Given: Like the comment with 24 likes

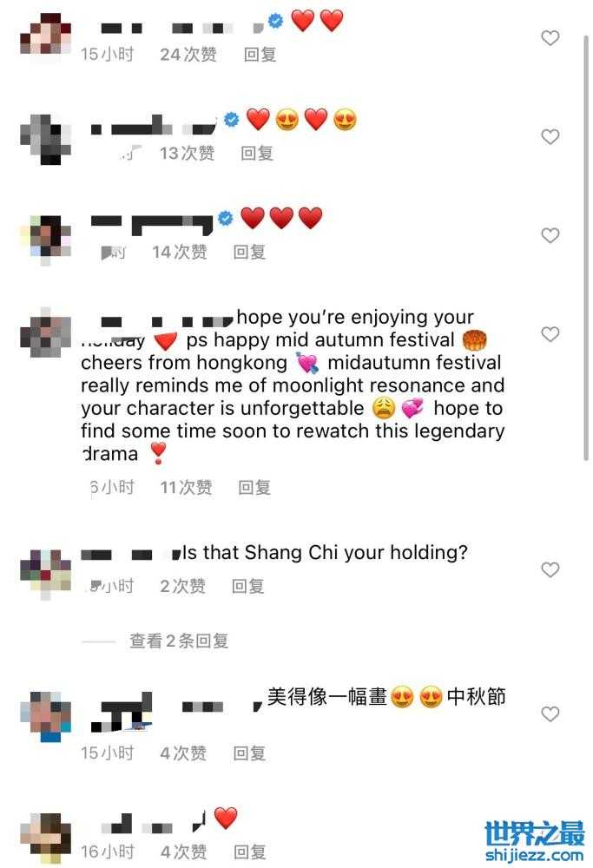Looking at the screenshot, I should coord(550,37).
